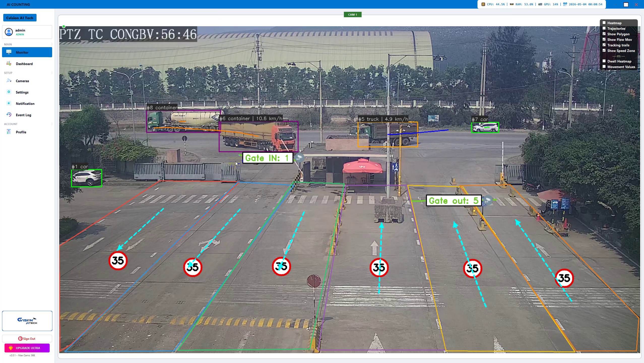Click the Notification bell icon
The height and width of the screenshot is (363, 644).
pyautogui.click(x=9, y=103)
